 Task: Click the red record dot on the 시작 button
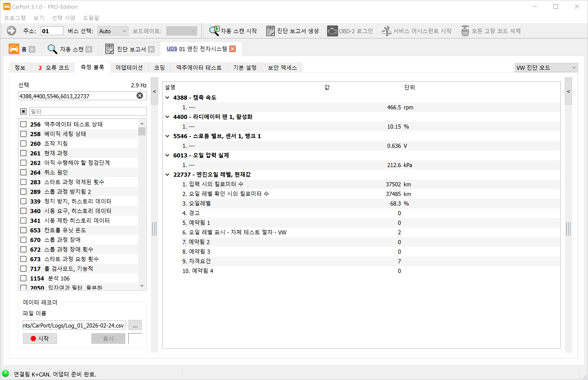click(x=33, y=338)
